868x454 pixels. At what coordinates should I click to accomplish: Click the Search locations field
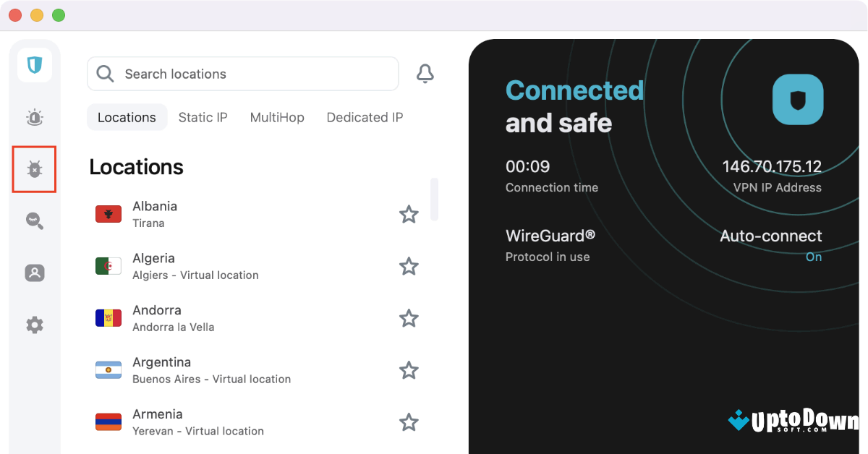coord(243,74)
